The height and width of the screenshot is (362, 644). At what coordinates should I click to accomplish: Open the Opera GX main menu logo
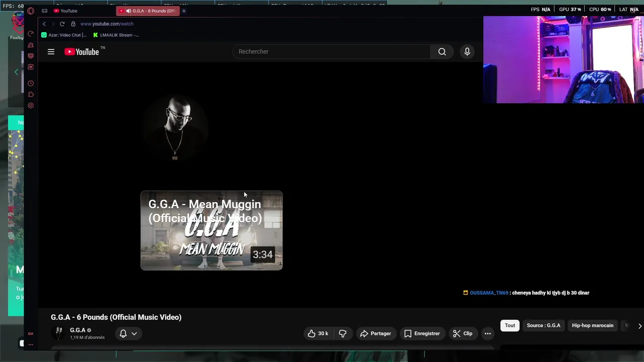click(31, 11)
